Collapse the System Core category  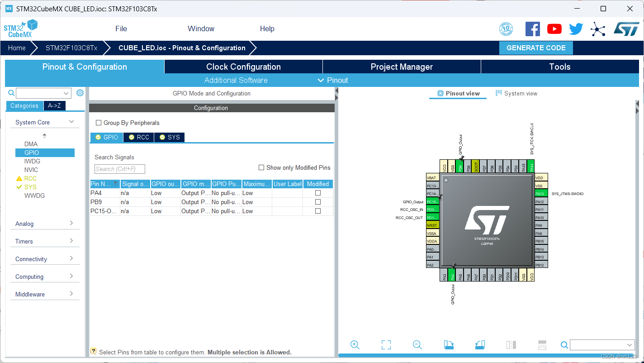(71, 121)
